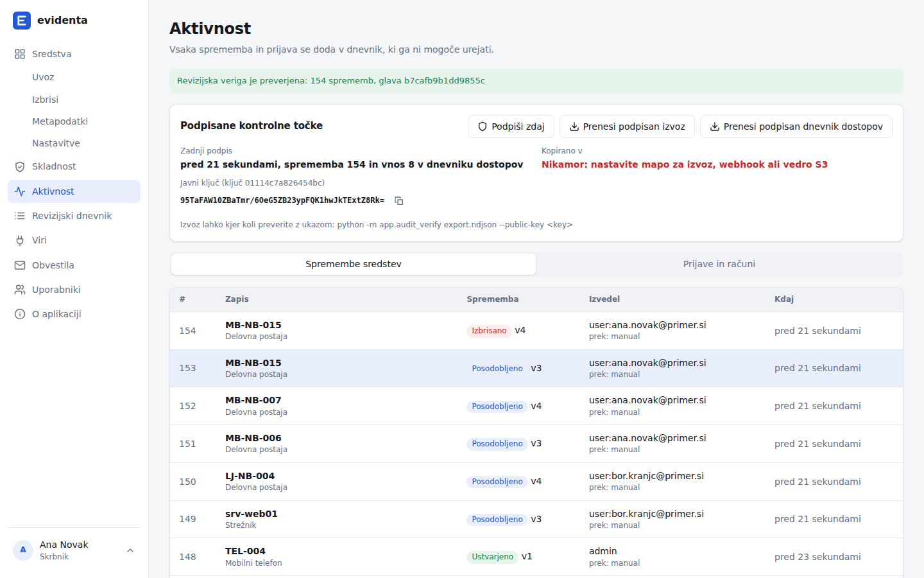
Task: Click the evidenta logo icon
Action: pos(21,21)
